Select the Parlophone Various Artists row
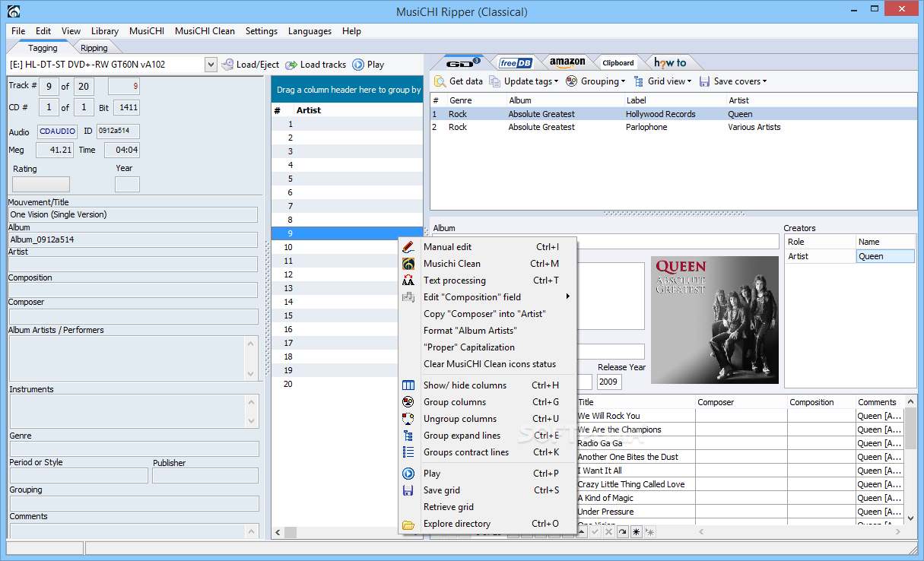This screenshot has width=924, height=561. (673, 127)
